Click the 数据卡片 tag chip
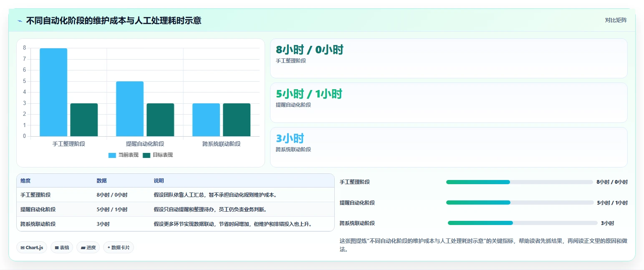 (x=119, y=247)
